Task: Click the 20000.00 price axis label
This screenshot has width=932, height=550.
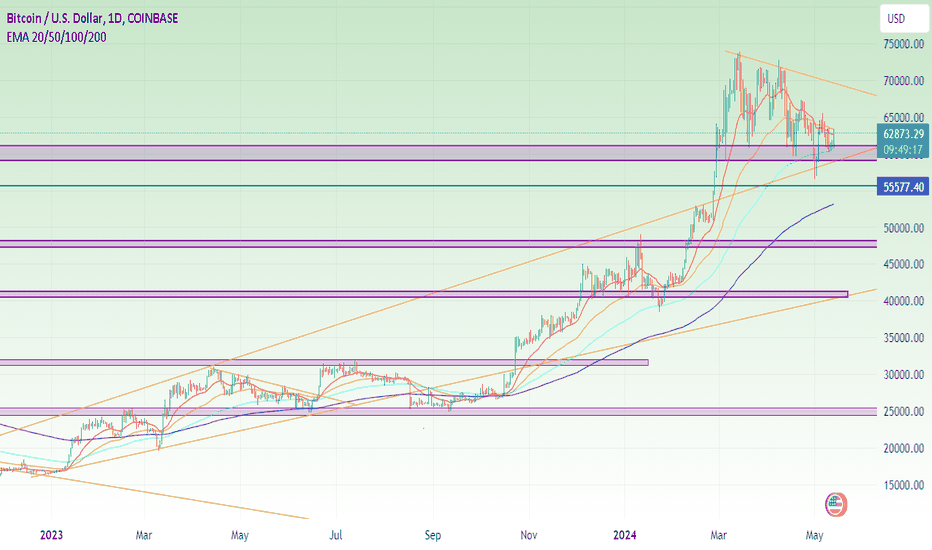Action: 903,448
